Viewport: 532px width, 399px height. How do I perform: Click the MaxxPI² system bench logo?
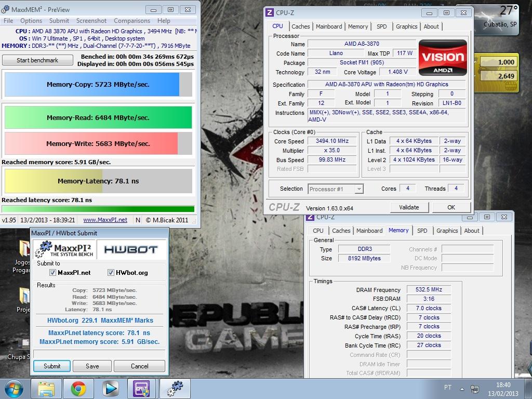pos(64,250)
